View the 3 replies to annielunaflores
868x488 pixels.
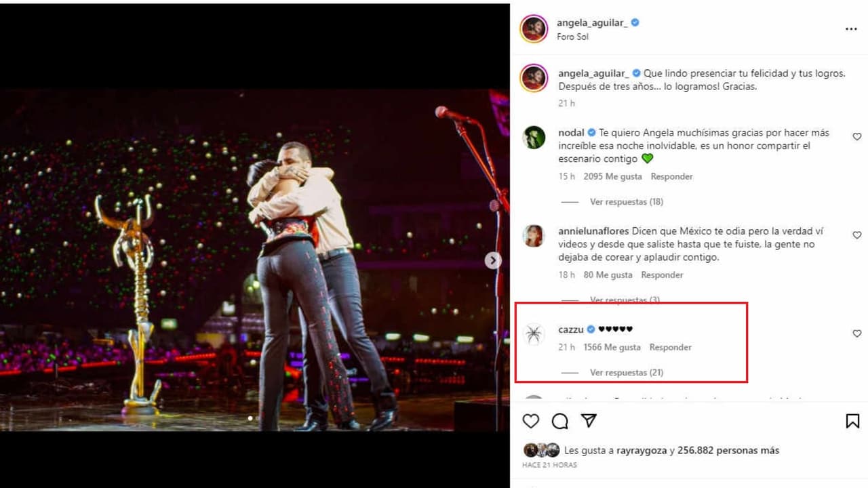(x=624, y=299)
